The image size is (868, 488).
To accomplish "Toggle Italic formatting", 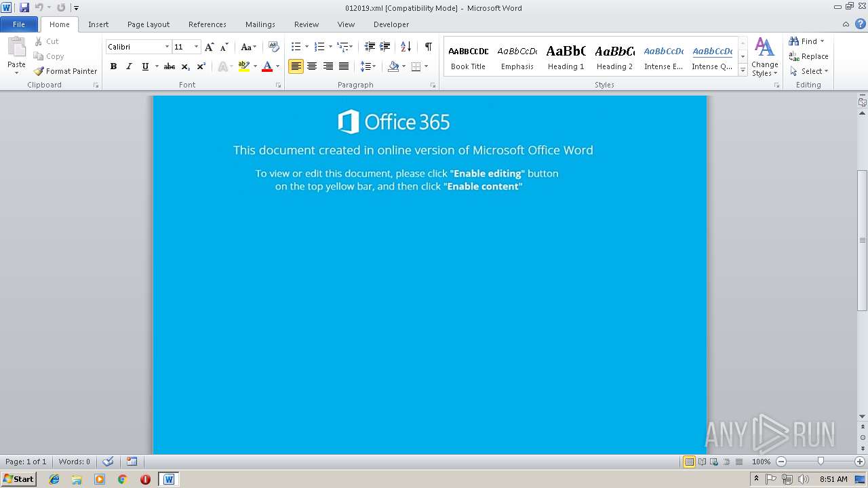I will pyautogui.click(x=129, y=66).
